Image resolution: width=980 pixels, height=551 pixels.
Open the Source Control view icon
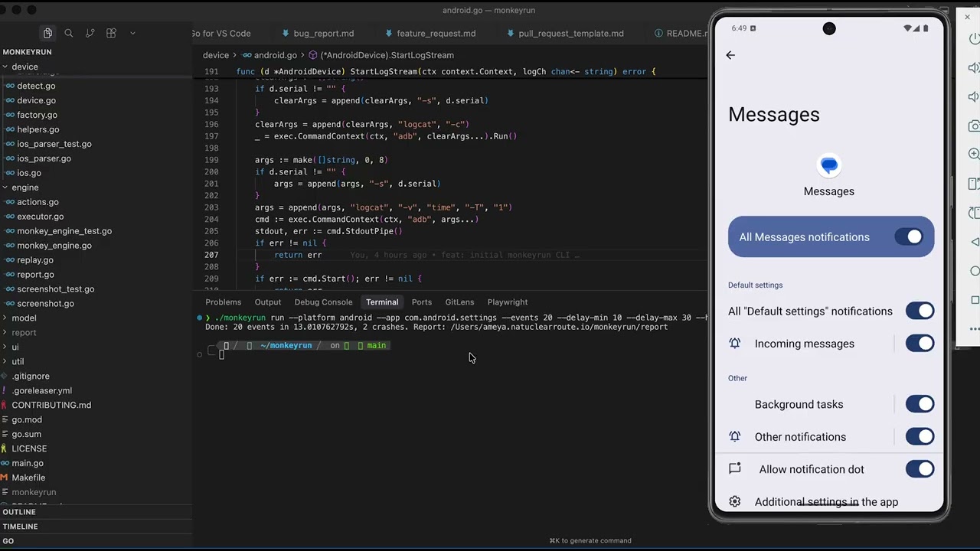click(90, 33)
